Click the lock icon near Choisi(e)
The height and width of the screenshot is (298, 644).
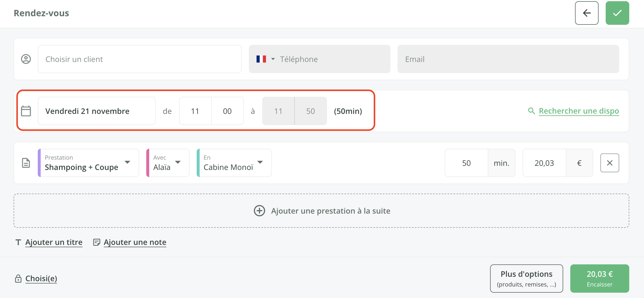point(18,279)
